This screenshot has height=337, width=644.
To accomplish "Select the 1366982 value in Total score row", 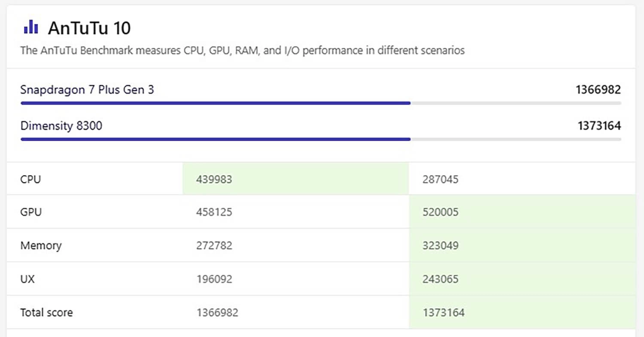I will point(217,313).
